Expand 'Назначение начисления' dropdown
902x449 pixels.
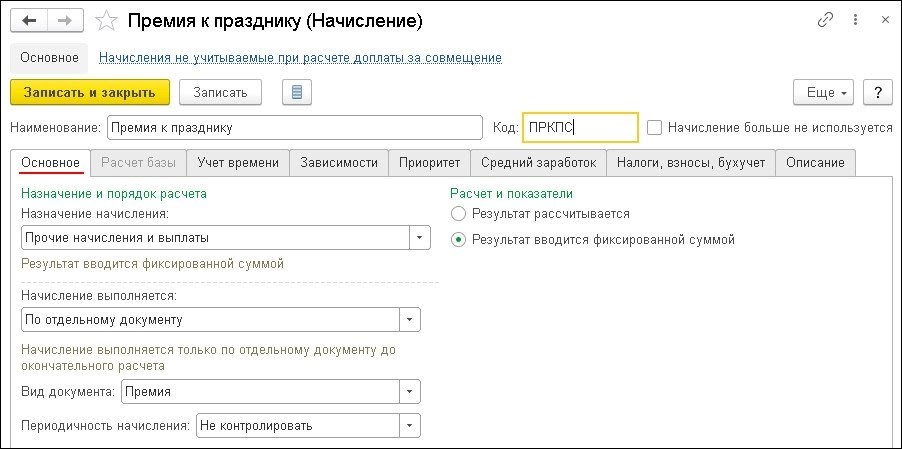(x=419, y=238)
